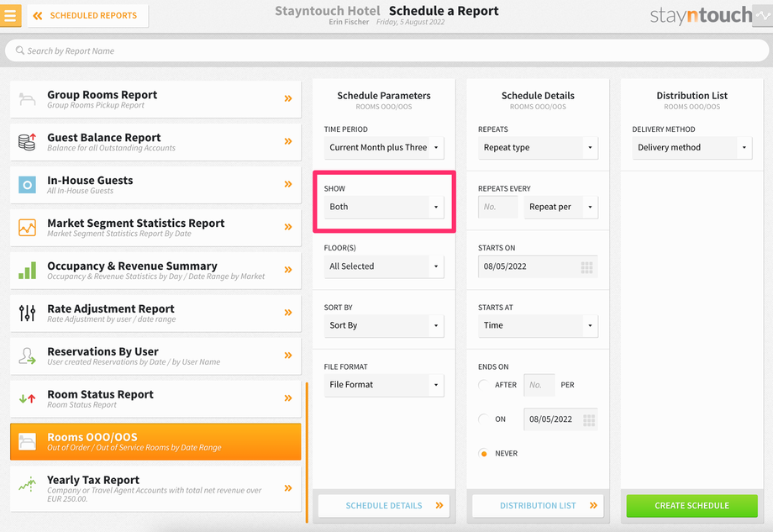Open the hamburger menu icon
This screenshot has width=773, height=532.
(x=10, y=15)
